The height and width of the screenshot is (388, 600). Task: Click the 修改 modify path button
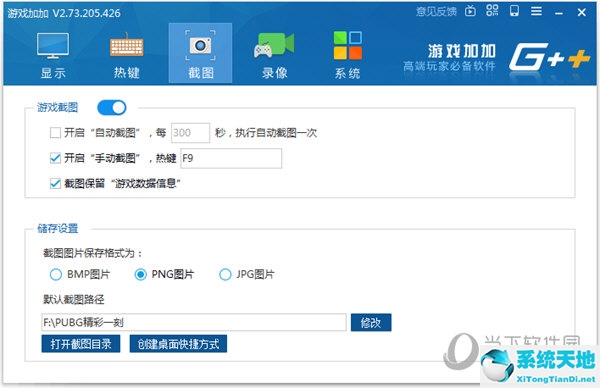[x=371, y=323]
